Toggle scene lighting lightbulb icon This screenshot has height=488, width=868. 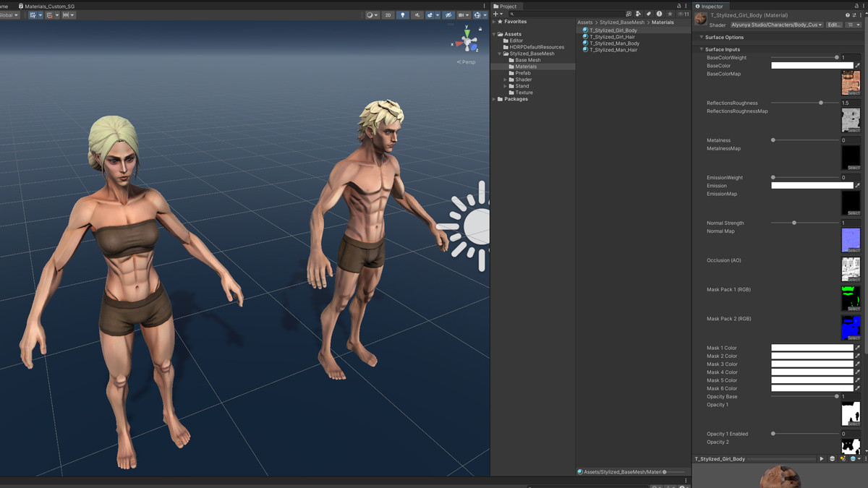tap(403, 14)
